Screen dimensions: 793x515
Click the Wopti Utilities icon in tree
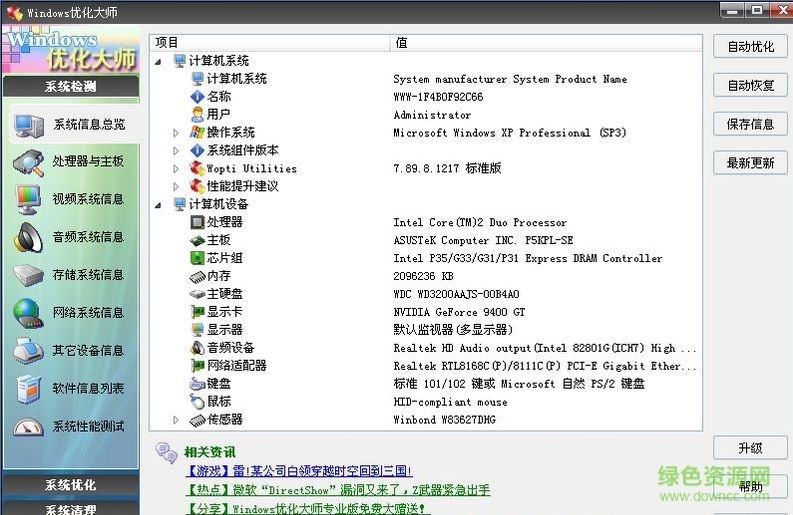[x=197, y=168]
